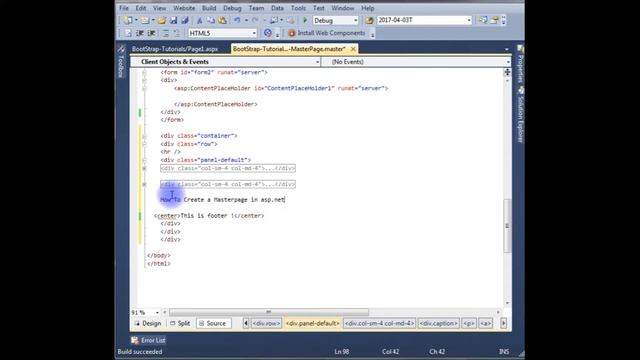Screen dimensions: 640x360
Task: Open the Help menu
Action: pos(367,8)
